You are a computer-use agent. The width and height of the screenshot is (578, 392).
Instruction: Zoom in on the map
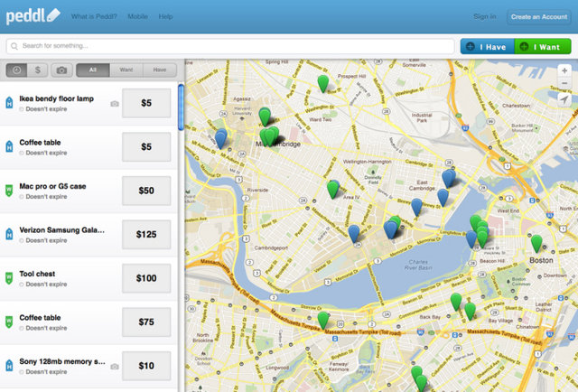pyautogui.click(x=564, y=70)
